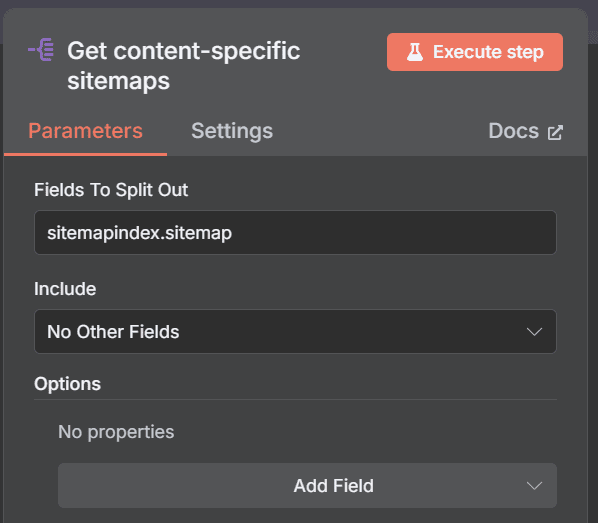Expand the Add Field options dropdown
The image size is (598, 523).
point(307,485)
